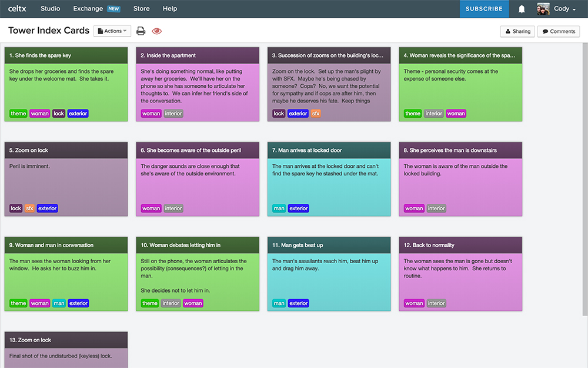Screen dimensions: 588x368
Task: Select the "12. Back to normality" card header
Action: tap(460, 245)
